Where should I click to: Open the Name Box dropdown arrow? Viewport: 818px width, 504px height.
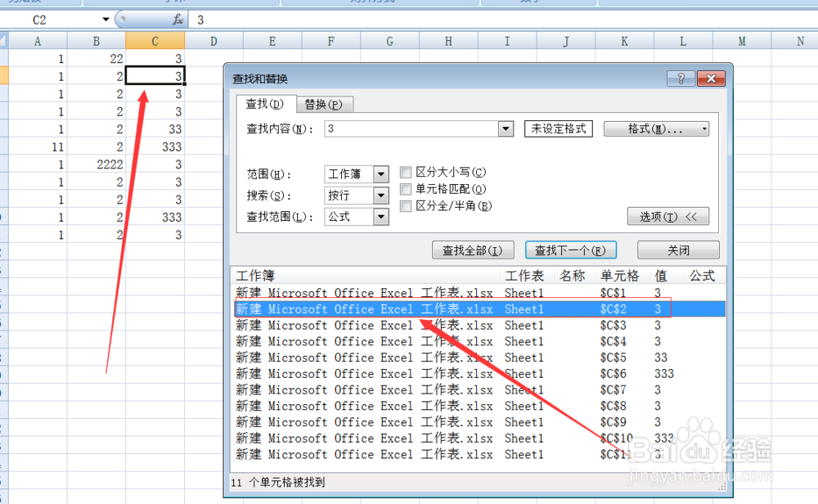pos(106,20)
